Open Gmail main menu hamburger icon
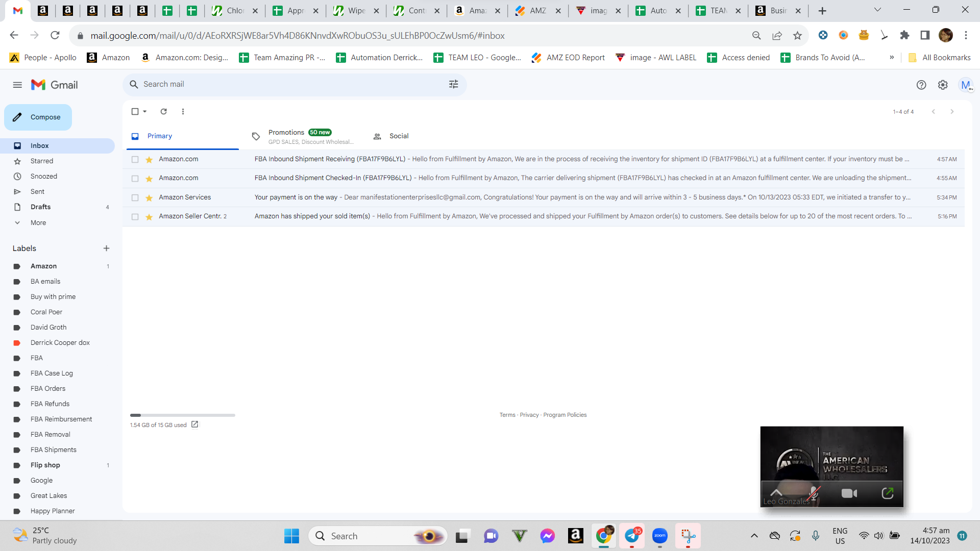 [17, 85]
